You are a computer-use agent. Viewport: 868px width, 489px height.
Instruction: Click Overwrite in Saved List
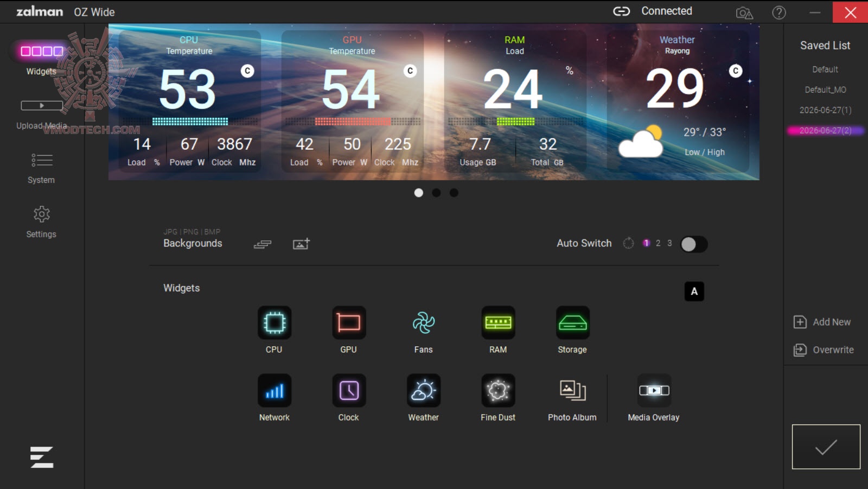click(824, 350)
